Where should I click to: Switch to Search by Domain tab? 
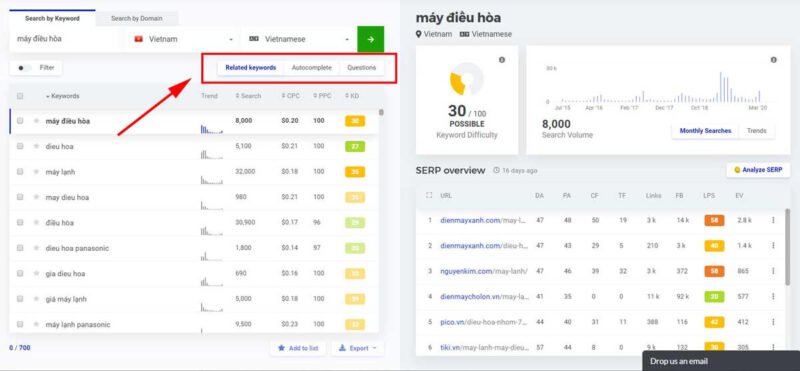coord(137,18)
